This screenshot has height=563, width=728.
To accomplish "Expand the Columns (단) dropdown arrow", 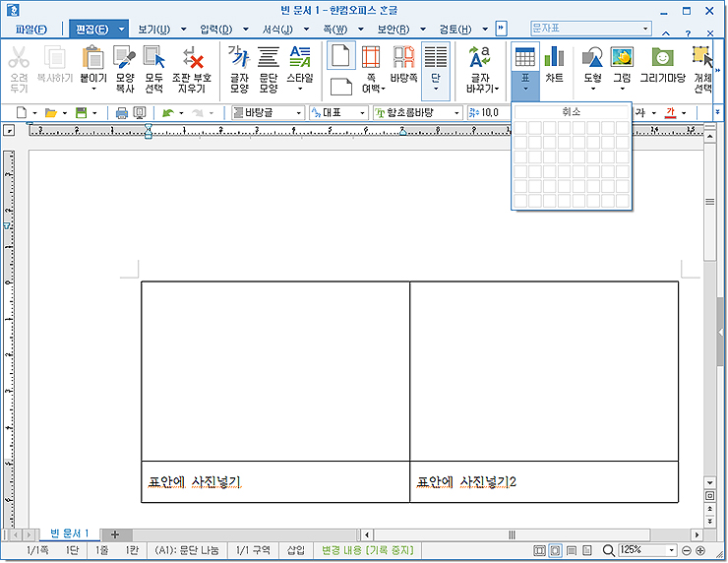I will 436,89.
